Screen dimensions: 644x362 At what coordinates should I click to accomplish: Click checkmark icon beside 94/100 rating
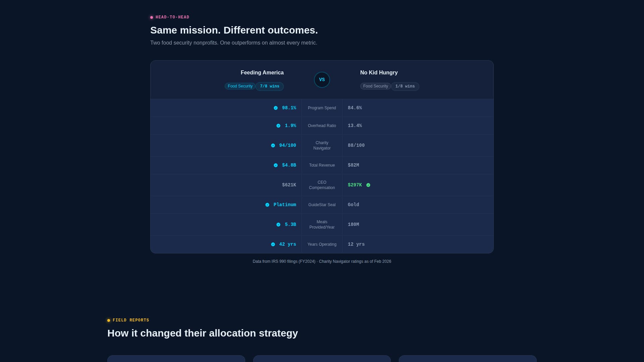273,145
